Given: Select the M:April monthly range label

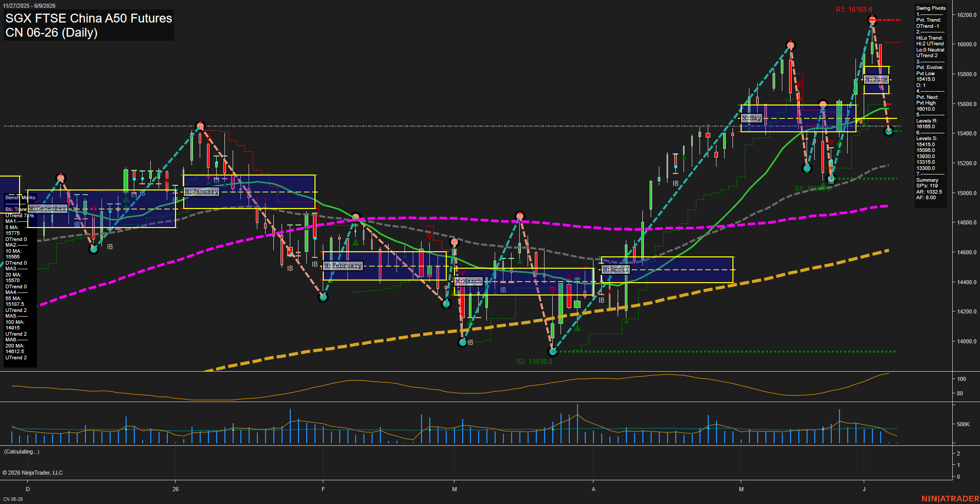Looking at the screenshot, I should coord(616,269).
